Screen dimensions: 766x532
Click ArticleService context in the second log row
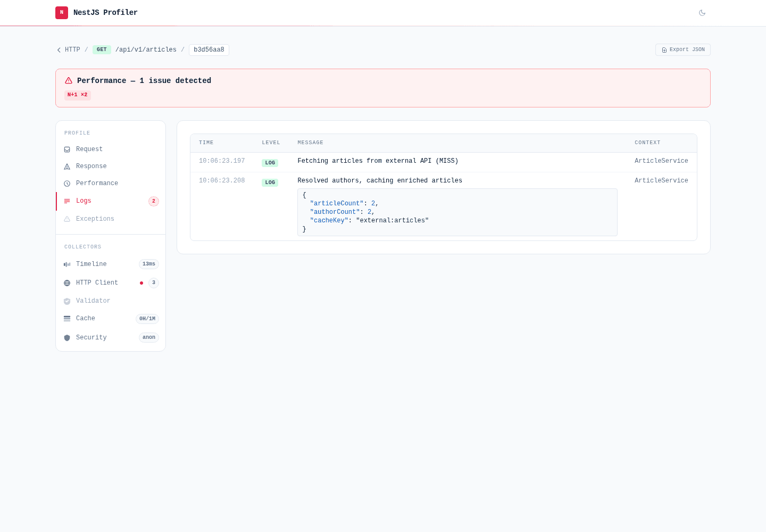tap(661, 181)
